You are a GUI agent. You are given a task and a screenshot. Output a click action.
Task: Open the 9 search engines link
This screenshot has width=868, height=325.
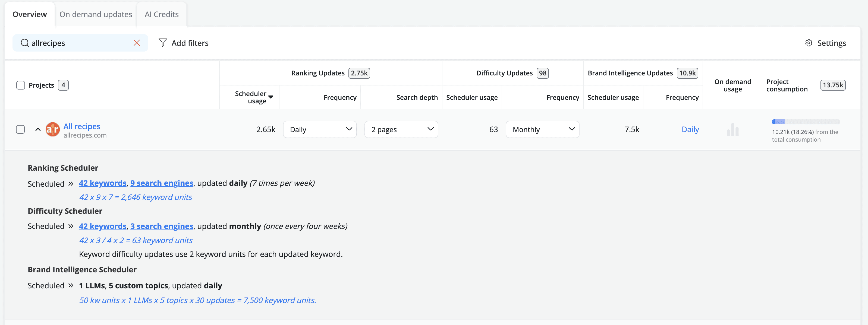162,183
